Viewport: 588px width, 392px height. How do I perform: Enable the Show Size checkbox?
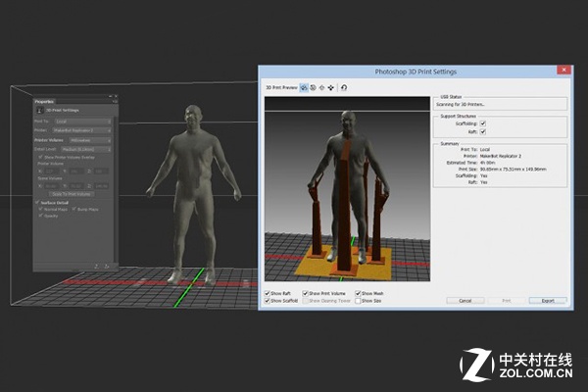tap(359, 301)
